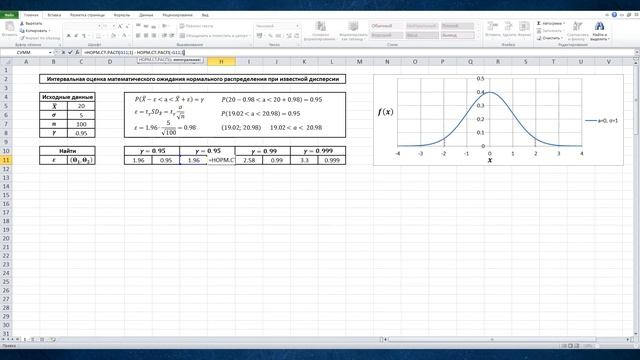Viewport: 640px width, 360px height.
Task: Click cell C7 value 100
Action: [x=81, y=124]
